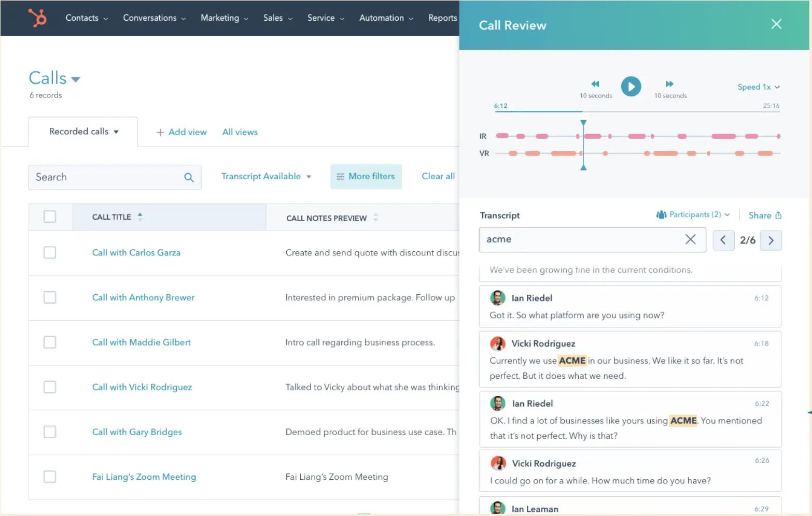Click the transcript search field containing acme
Screen dimensions: 812x516
pos(592,240)
